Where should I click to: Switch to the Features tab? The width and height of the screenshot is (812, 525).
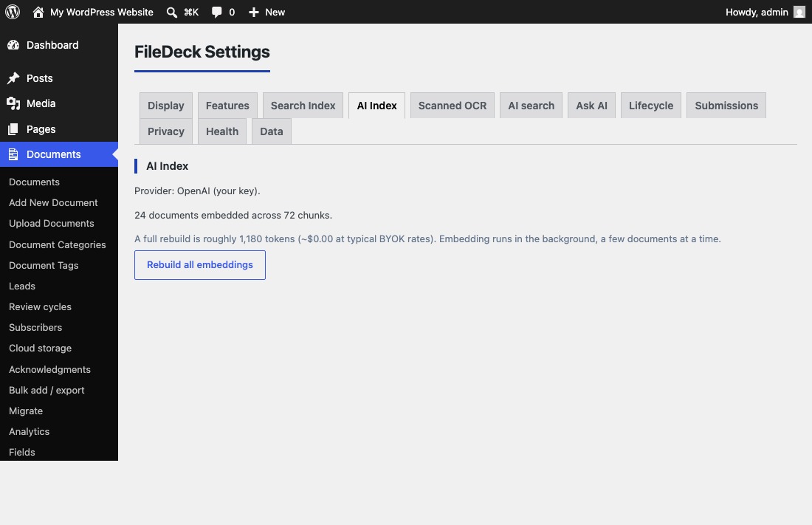coord(227,105)
